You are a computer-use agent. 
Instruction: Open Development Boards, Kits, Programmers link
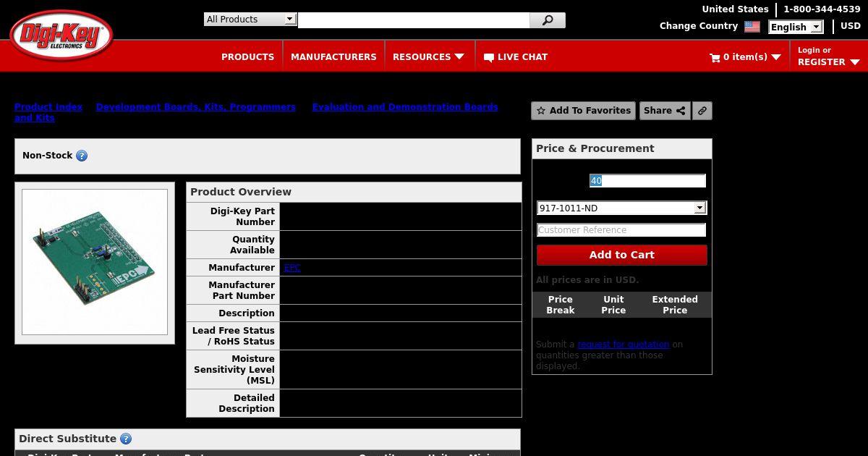click(196, 107)
